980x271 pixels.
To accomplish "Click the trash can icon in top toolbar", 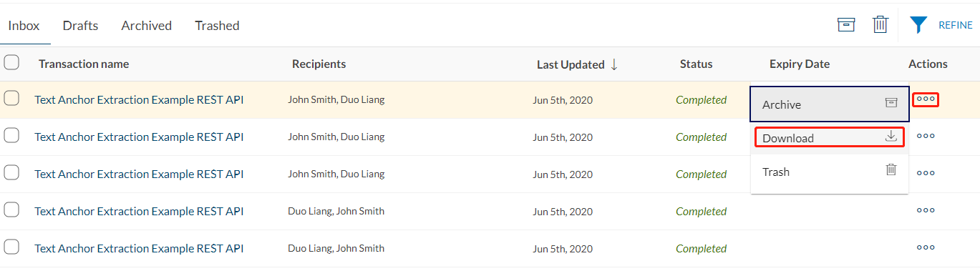I will (x=880, y=25).
